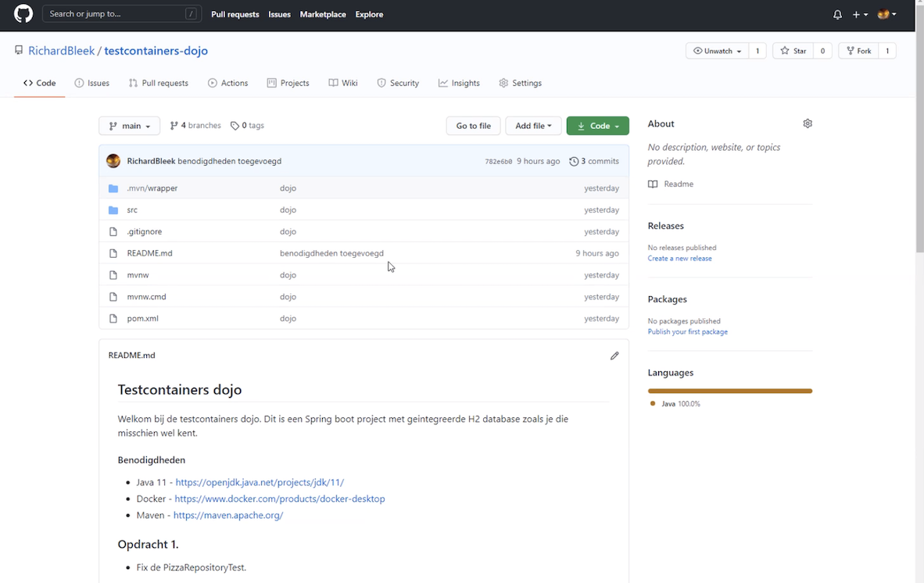Click the Unwatch button
924x583 pixels.
click(x=717, y=51)
